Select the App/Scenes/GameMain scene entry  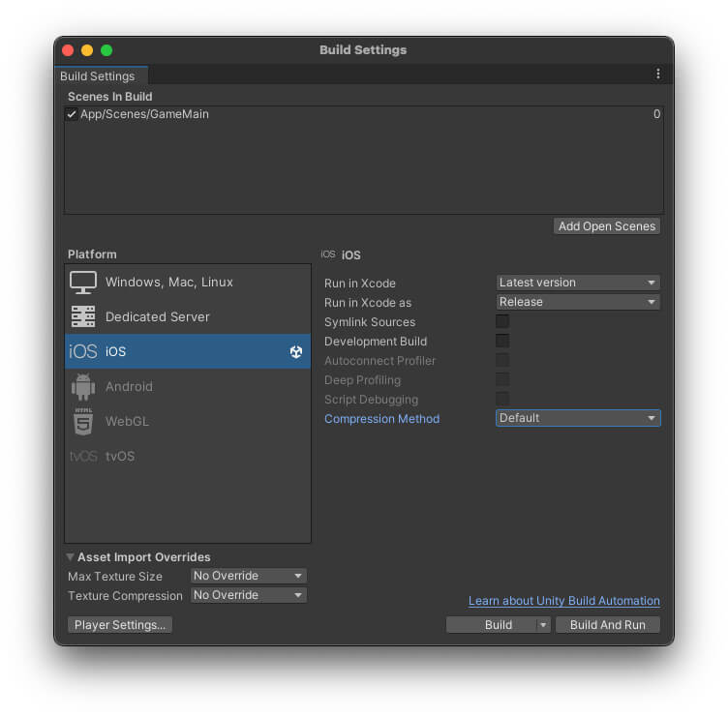[x=364, y=114]
